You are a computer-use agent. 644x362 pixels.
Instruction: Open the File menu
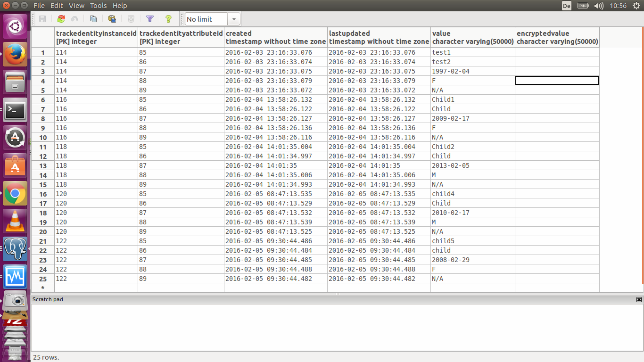39,6
